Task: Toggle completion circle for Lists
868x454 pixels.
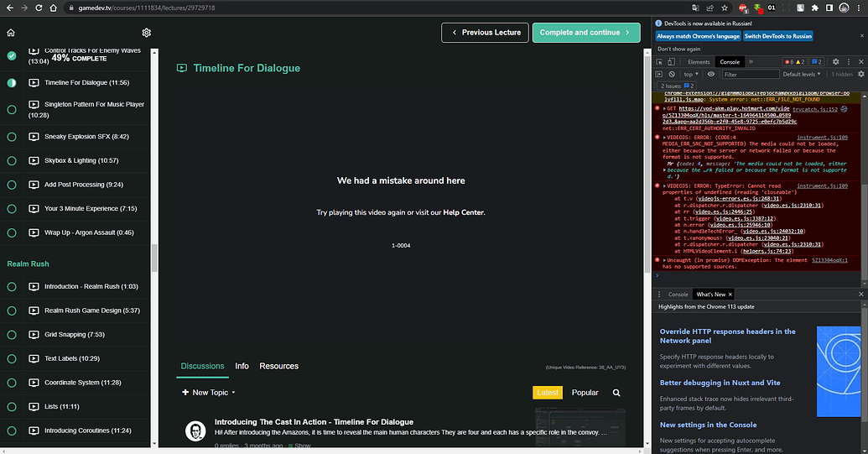Action: (x=12, y=406)
